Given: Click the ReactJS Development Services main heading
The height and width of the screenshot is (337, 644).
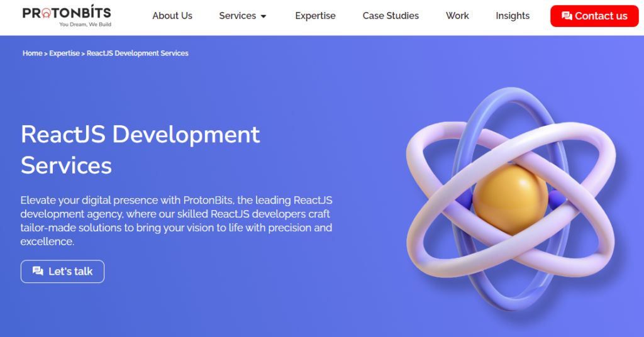Looking at the screenshot, I should click(140, 150).
